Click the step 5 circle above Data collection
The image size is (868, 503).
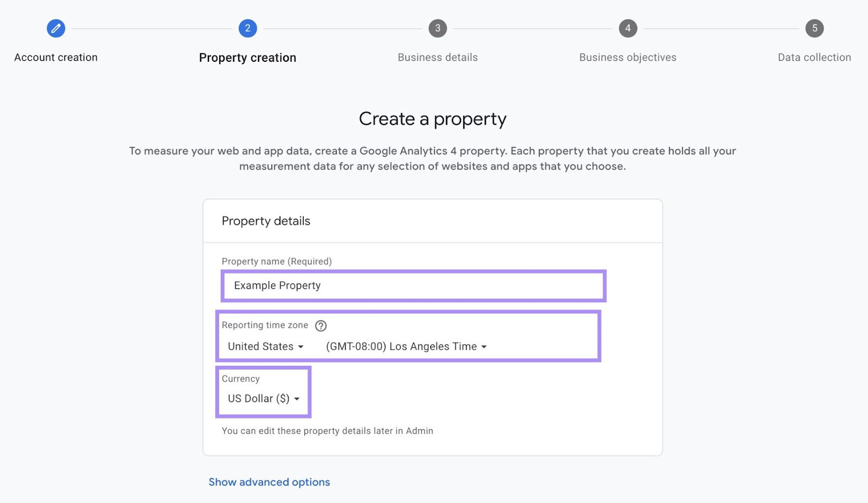pos(814,28)
